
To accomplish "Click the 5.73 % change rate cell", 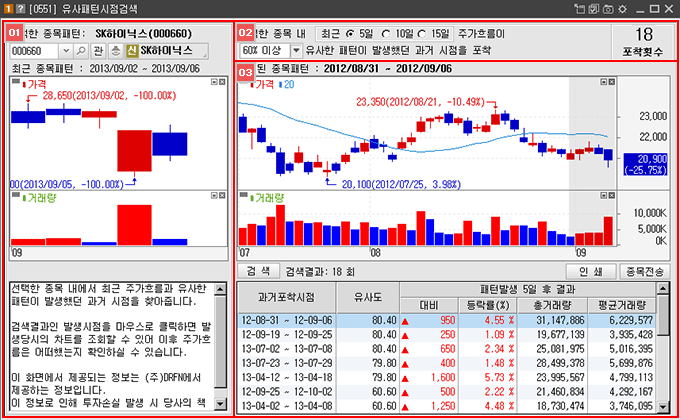I will 488,378.
